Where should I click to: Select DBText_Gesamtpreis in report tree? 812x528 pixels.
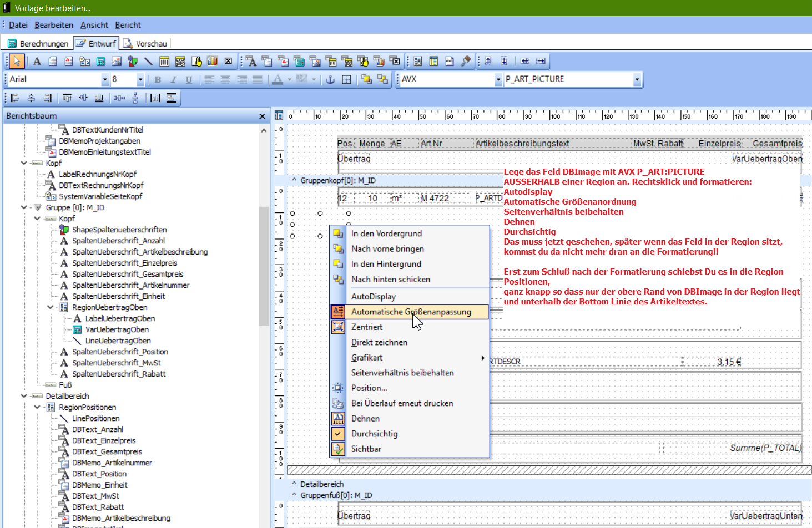(x=107, y=451)
